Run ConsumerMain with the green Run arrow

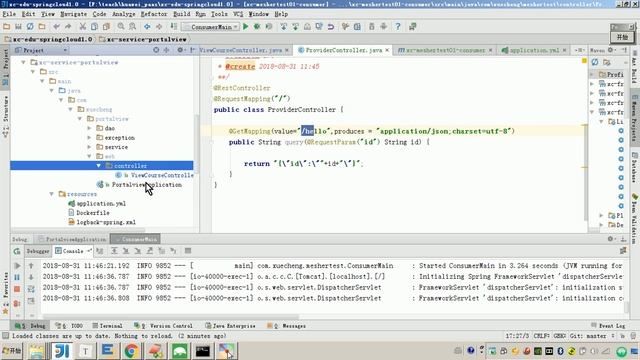click(245, 27)
